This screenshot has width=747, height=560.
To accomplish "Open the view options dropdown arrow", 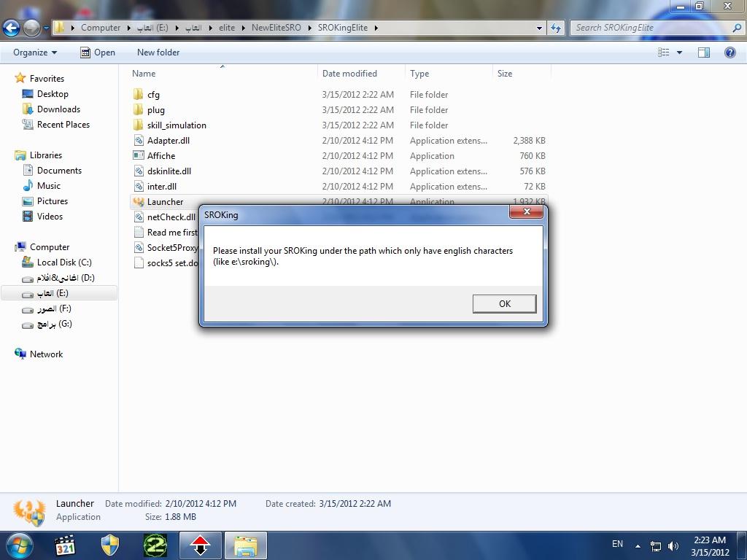I will [679, 52].
